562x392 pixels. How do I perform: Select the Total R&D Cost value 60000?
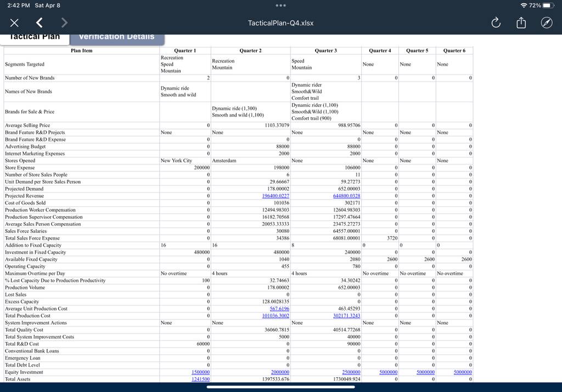tap(203, 344)
